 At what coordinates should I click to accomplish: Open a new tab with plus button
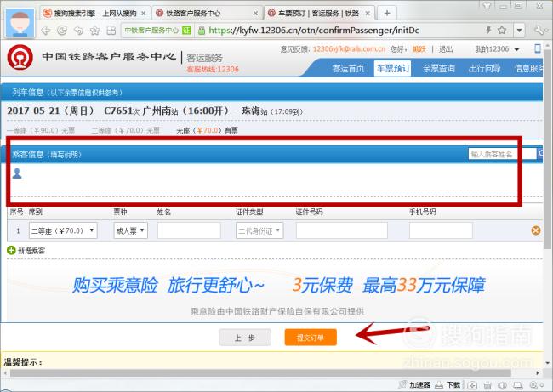click(387, 14)
